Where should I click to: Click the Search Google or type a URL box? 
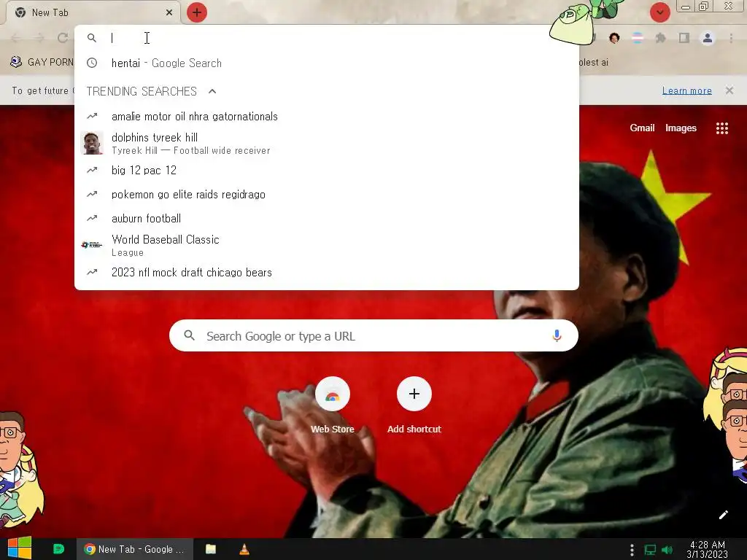point(374,335)
